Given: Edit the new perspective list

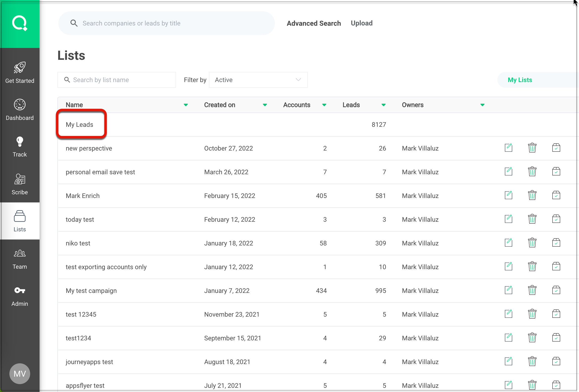Looking at the screenshot, I should coord(508,148).
